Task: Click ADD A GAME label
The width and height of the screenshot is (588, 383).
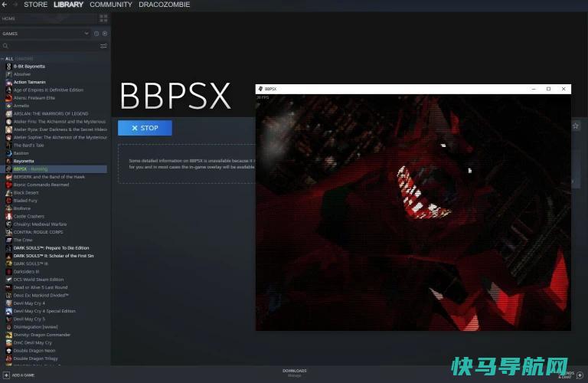Action: pyautogui.click(x=23, y=375)
